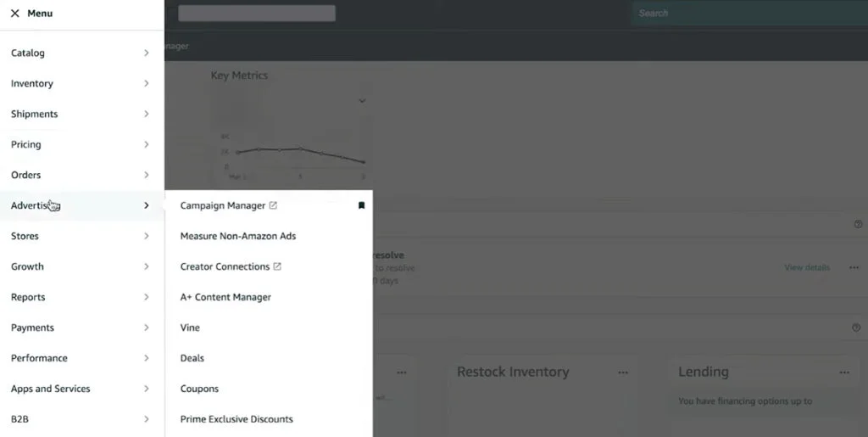
Task: Choose Coupons from the Advertising submenu
Action: (199, 389)
